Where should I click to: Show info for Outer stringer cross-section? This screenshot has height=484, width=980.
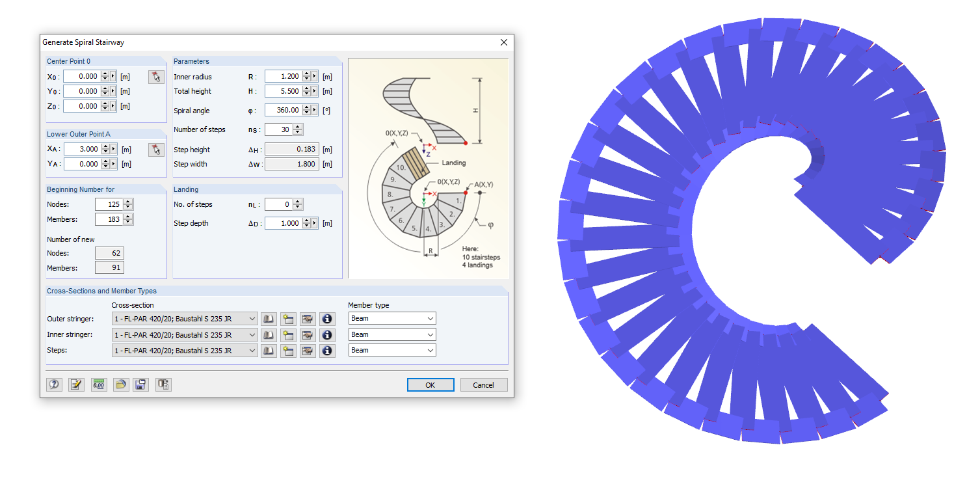pos(327,318)
